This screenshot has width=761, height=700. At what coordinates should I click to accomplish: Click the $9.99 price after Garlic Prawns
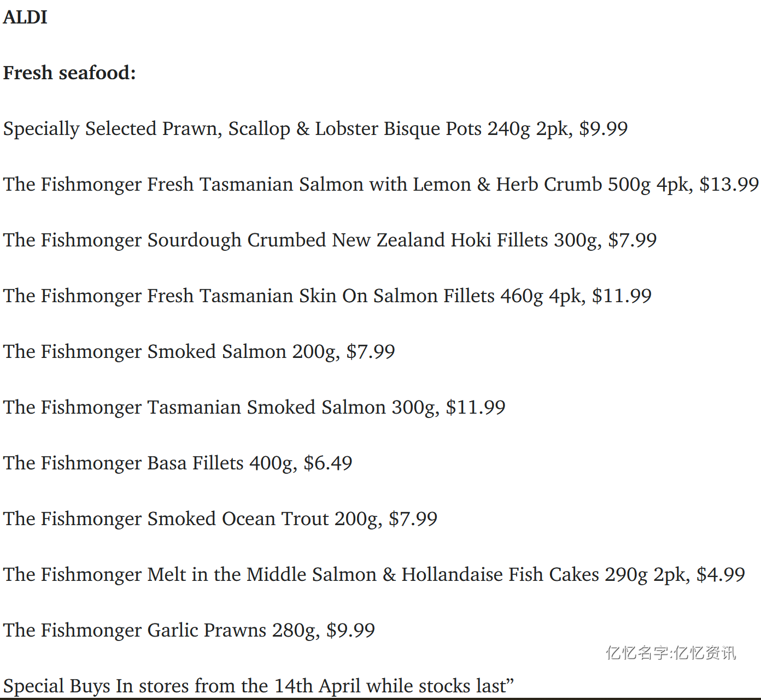point(351,631)
